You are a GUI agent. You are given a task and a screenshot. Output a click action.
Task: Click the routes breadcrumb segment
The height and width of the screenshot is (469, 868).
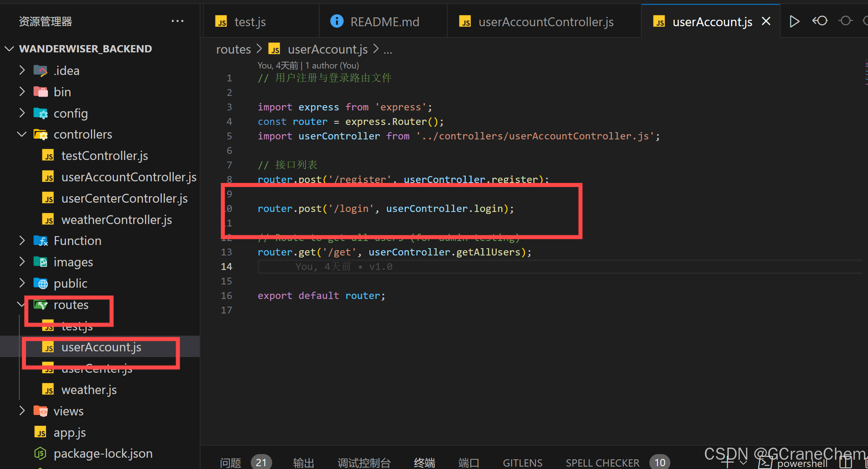(234, 49)
